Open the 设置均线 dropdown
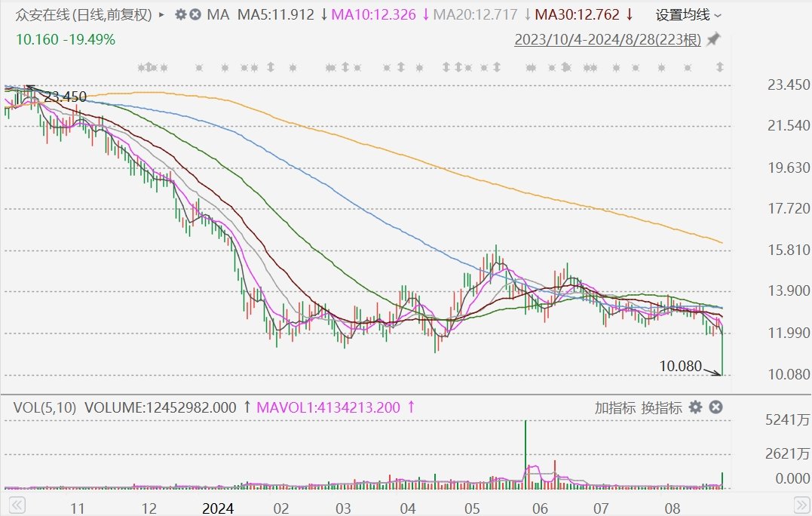The width and height of the screenshot is (812, 516). pos(688,15)
